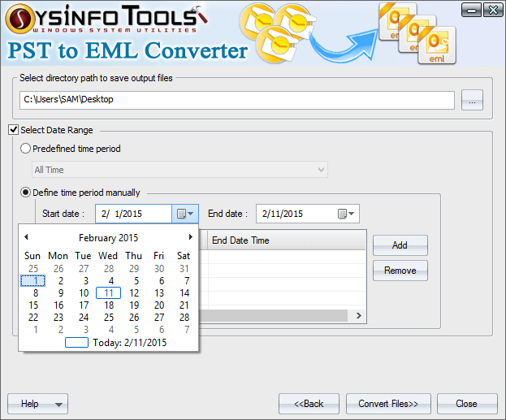This screenshot has height=420, width=506.
Task: Pick February 15 in calendar
Action: click(33, 305)
